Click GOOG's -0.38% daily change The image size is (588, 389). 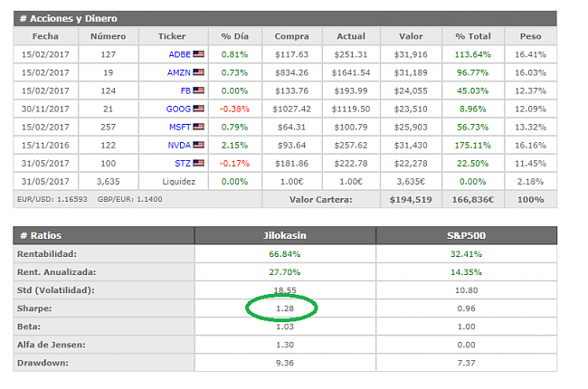pyautogui.click(x=234, y=109)
